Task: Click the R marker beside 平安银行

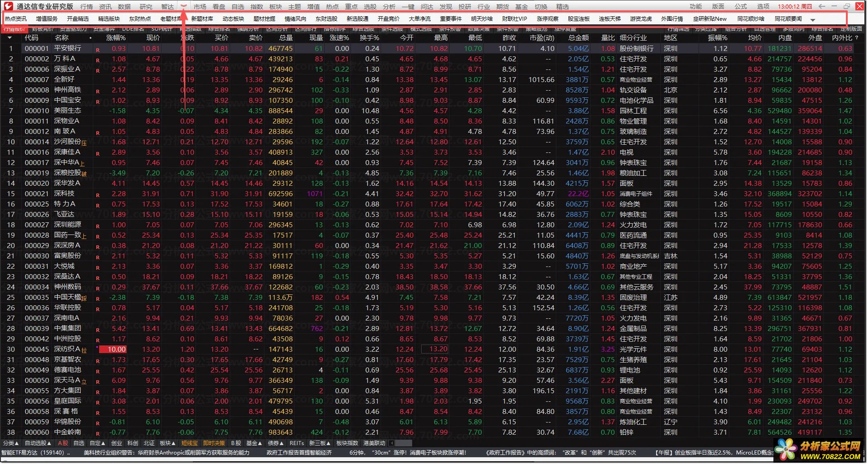Action: pos(98,50)
